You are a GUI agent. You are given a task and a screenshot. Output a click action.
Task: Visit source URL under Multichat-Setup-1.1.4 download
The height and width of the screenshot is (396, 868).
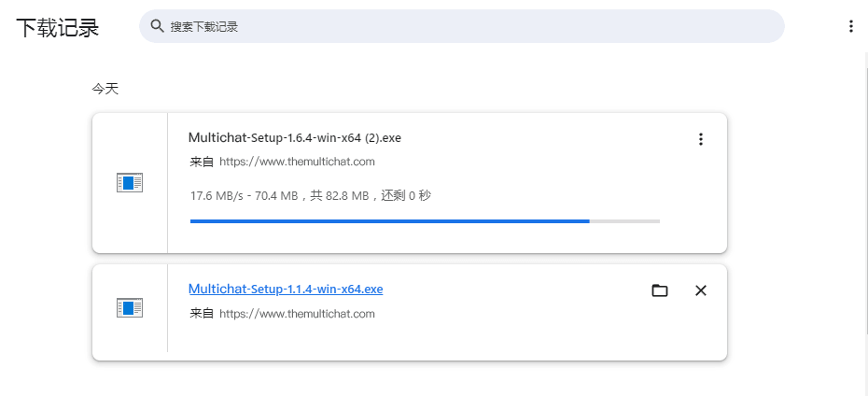[298, 314]
